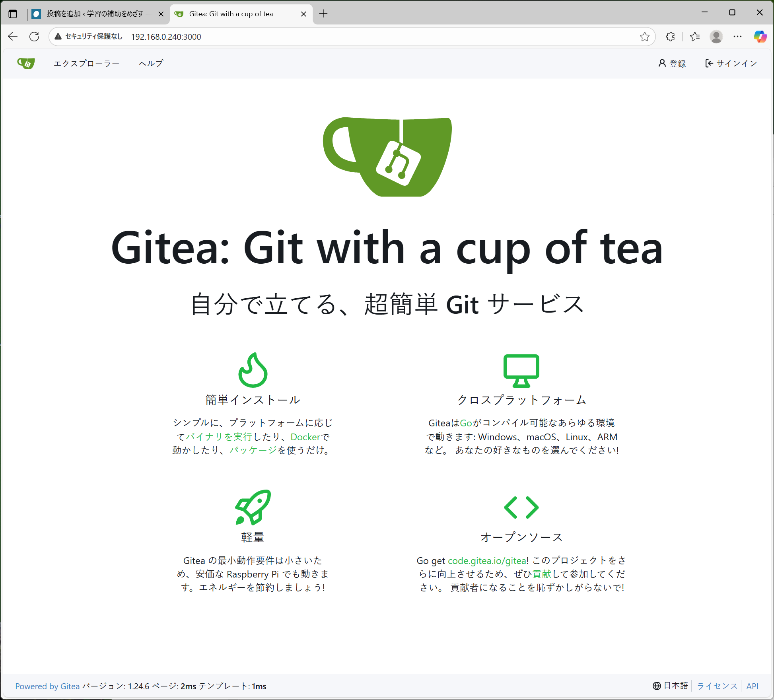Image resolution: width=774 pixels, height=700 pixels.
Task: Open the browser settings ellipsis menu
Action: [737, 37]
